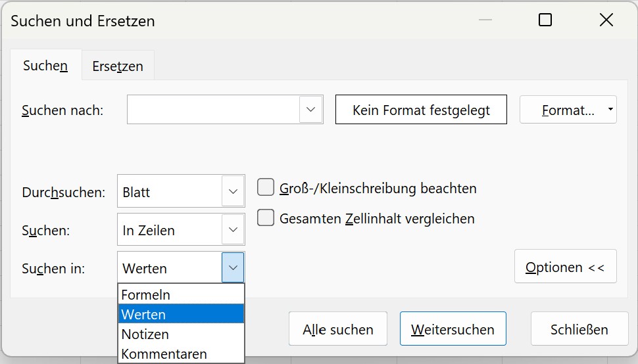Expand the Suchen nach history dropdown arrow

311,110
